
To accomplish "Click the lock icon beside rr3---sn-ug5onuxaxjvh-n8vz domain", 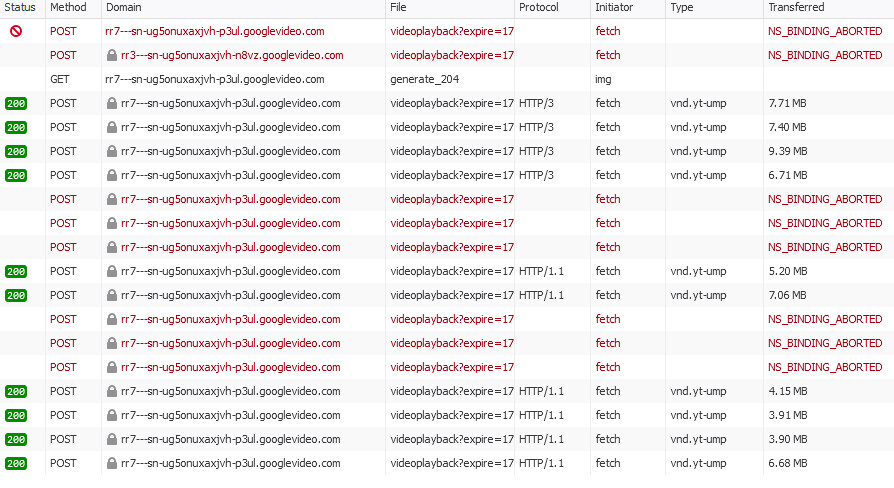I will [x=112, y=55].
